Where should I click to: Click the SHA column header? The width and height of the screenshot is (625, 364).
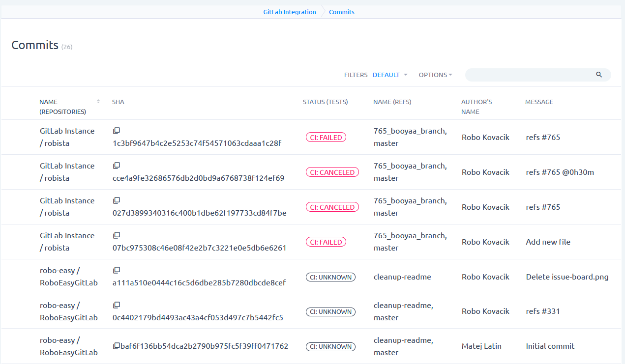(118, 102)
